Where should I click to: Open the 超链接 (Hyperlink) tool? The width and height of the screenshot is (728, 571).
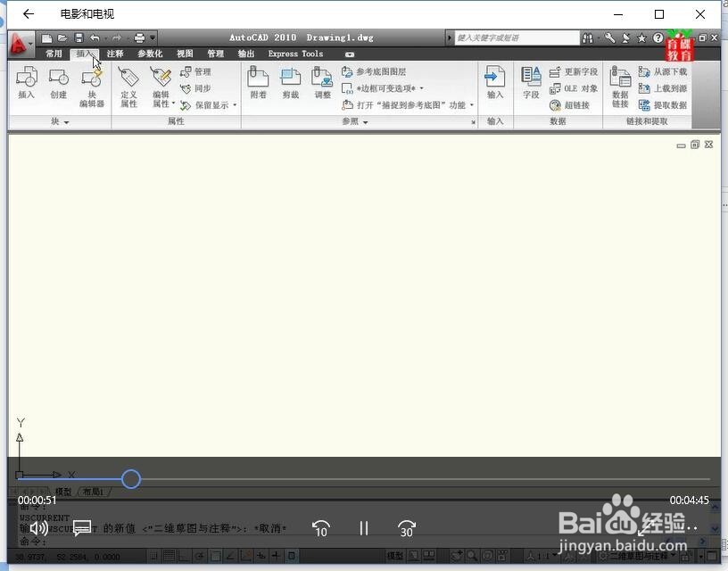[x=576, y=104]
